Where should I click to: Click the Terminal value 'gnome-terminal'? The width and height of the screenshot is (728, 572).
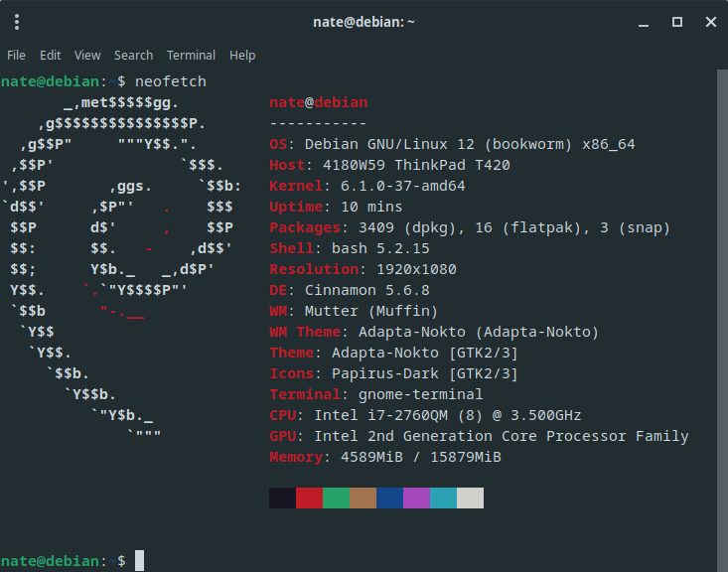pyautogui.click(x=421, y=394)
